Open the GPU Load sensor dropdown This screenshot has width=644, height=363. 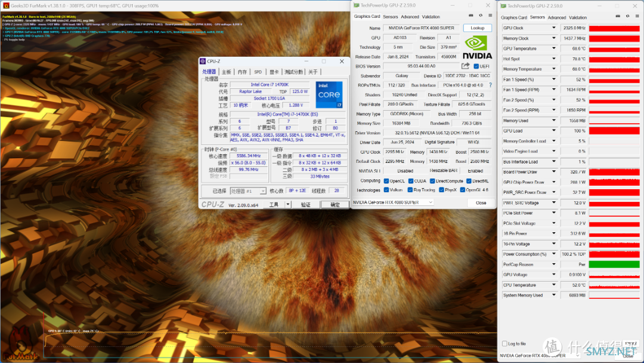click(x=553, y=131)
